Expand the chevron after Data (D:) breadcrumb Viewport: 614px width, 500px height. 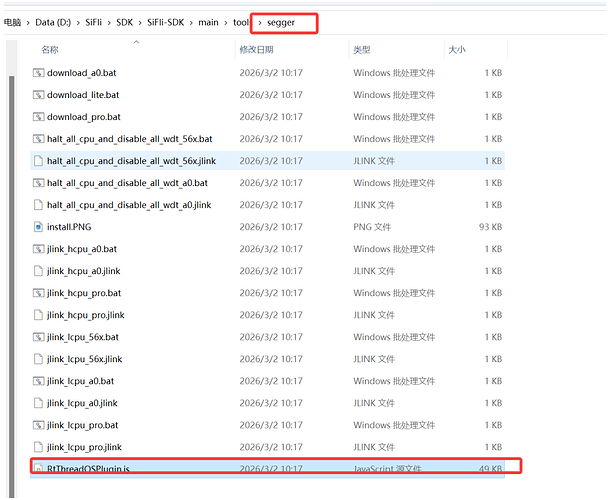(78, 23)
